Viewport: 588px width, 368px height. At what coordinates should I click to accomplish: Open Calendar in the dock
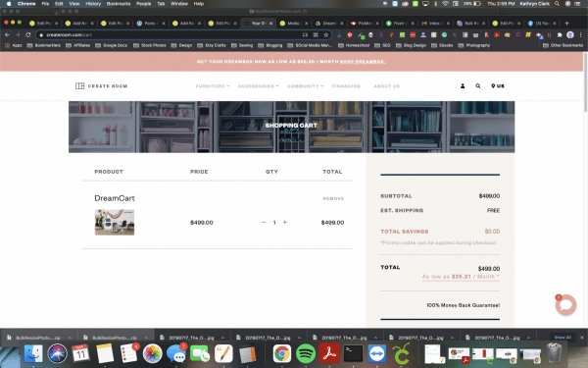[x=81, y=353]
